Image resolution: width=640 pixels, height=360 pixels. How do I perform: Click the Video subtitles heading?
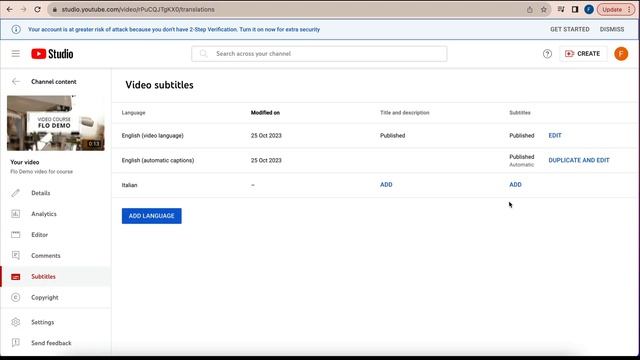[x=159, y=85]
